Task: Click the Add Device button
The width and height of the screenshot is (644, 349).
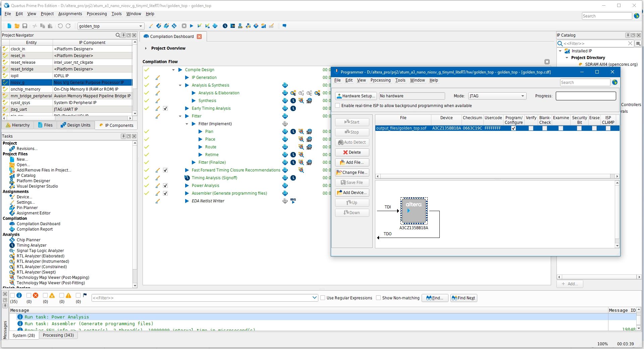Action: (x=352, y=193)
